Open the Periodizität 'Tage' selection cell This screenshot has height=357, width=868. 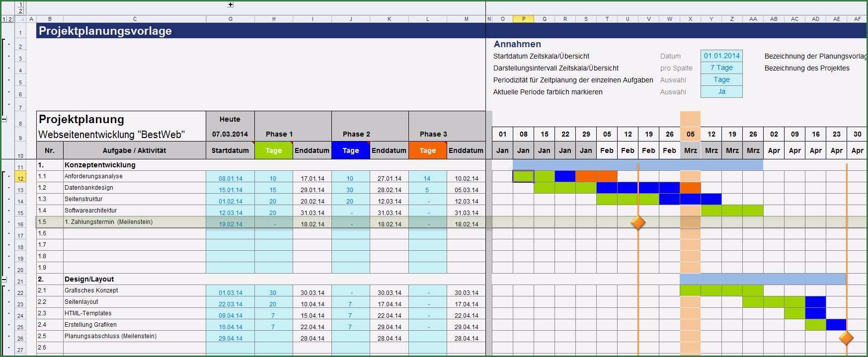[721, 80]
